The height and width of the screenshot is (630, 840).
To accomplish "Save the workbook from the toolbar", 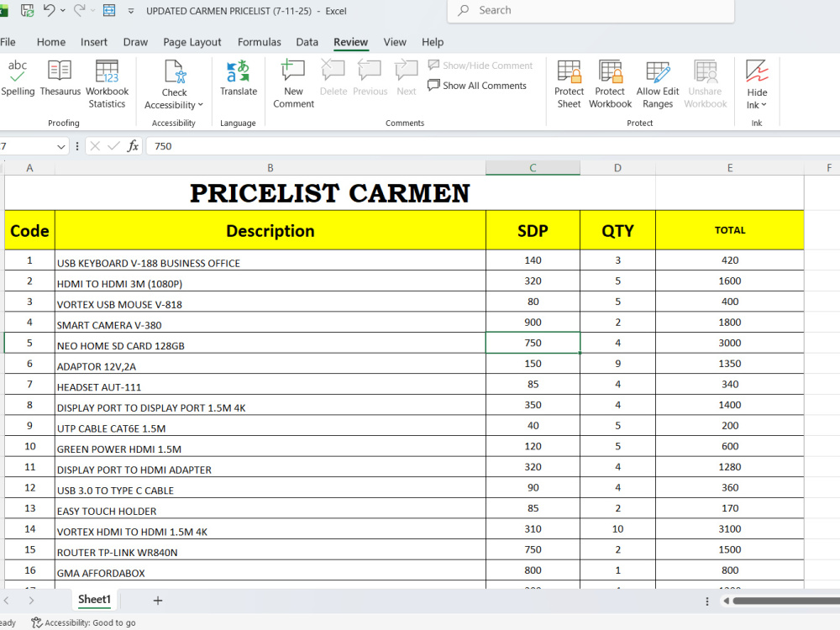I will point(28,10).
